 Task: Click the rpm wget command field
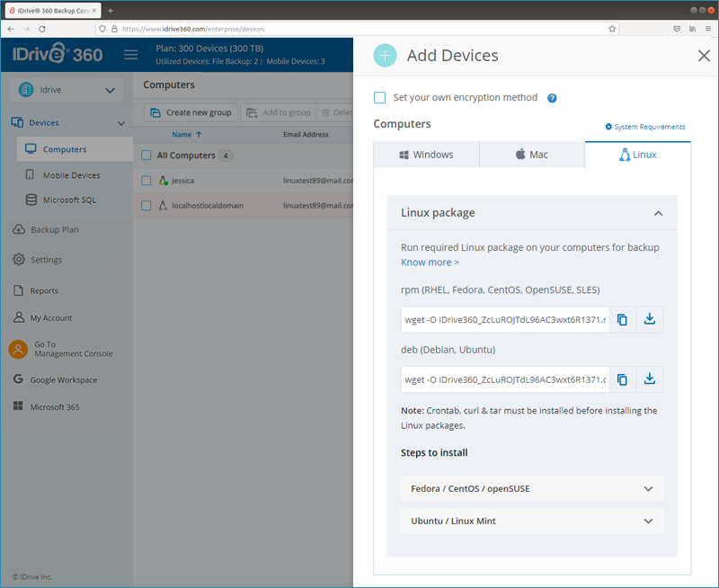[x=505, y=320]
